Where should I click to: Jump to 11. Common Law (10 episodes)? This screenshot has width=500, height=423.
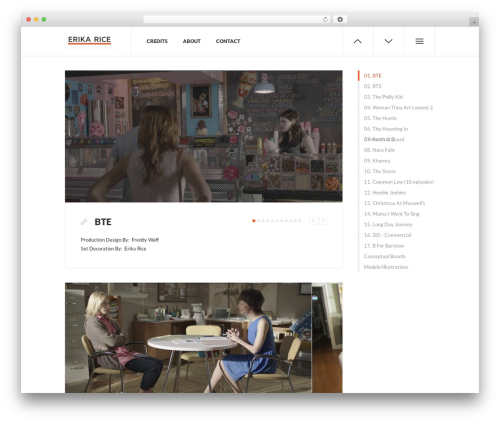[399, 182]
